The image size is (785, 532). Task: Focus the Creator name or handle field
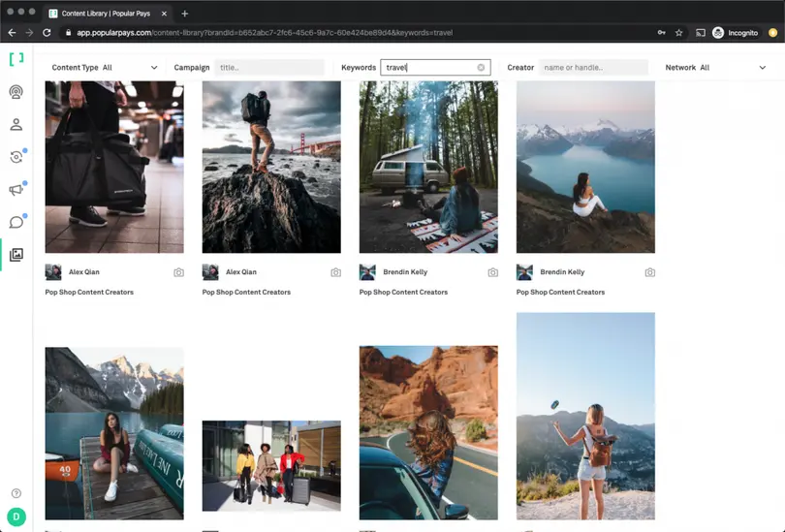(x=593, y=68)
